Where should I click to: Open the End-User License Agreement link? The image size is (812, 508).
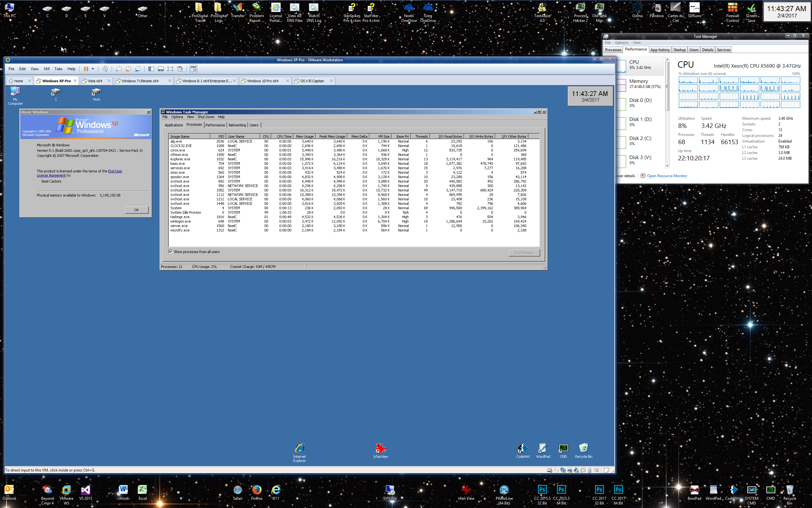(80, 173)
